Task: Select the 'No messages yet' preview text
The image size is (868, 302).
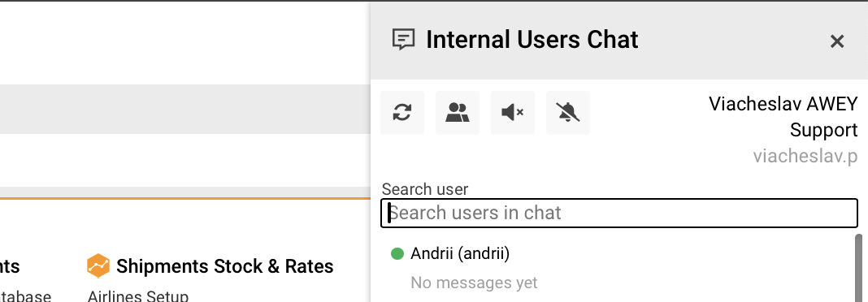Action: tap(474, 283)
